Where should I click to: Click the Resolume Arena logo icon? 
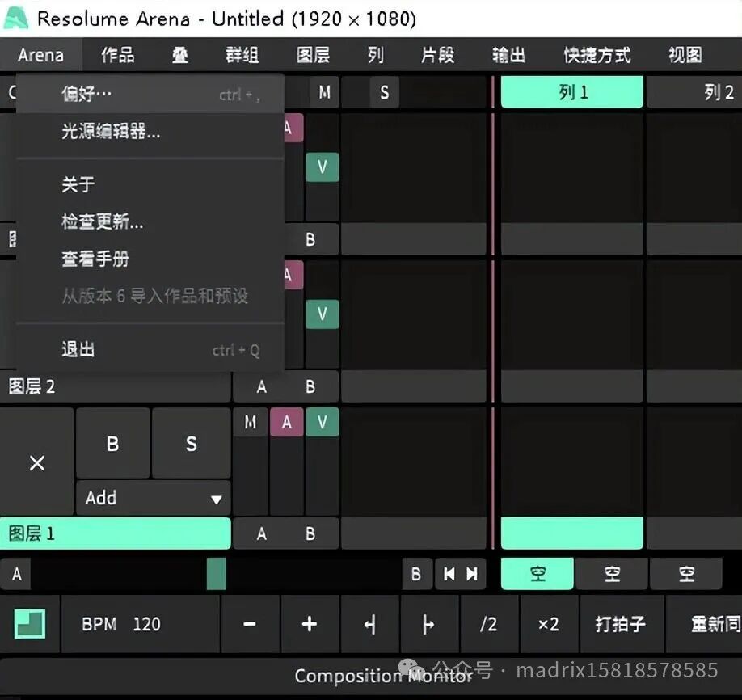pos(16,17)
